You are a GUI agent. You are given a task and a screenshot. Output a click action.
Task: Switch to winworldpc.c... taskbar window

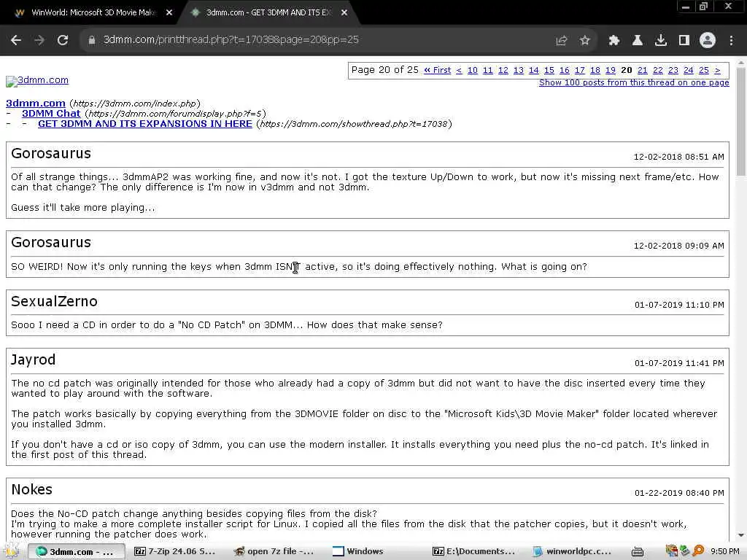572,551
